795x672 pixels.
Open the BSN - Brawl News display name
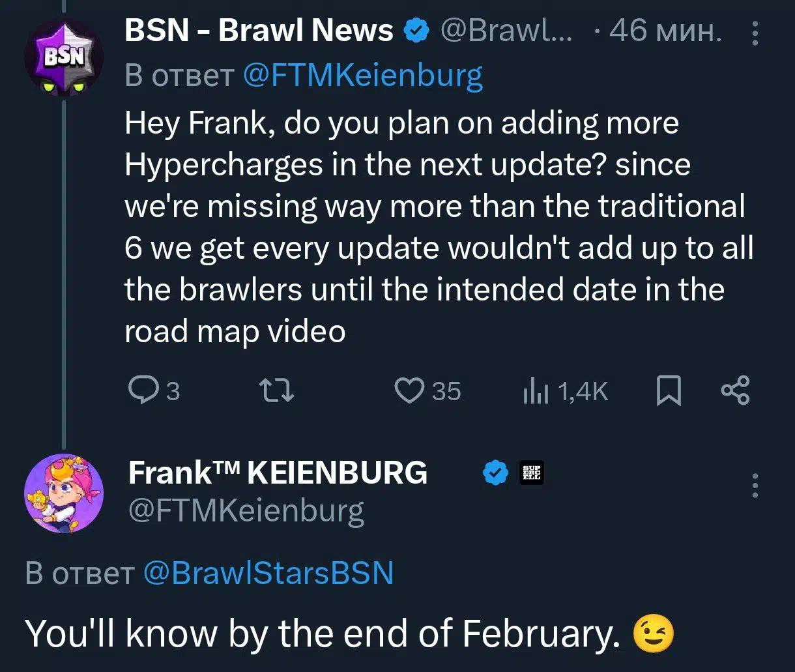point(259,31)
